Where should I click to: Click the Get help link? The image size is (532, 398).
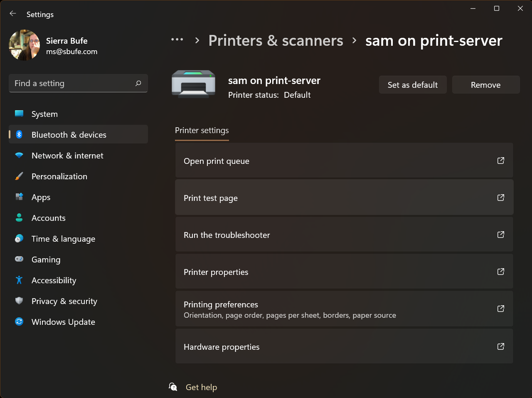click(201, 387)
